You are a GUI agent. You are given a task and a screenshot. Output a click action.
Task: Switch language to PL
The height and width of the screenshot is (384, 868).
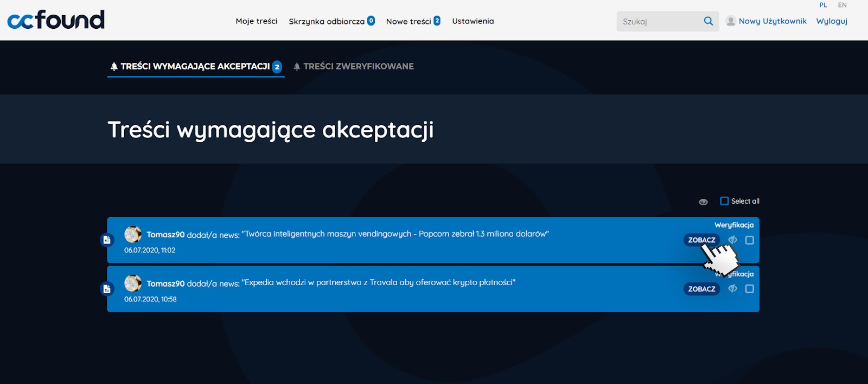[824, 5]
